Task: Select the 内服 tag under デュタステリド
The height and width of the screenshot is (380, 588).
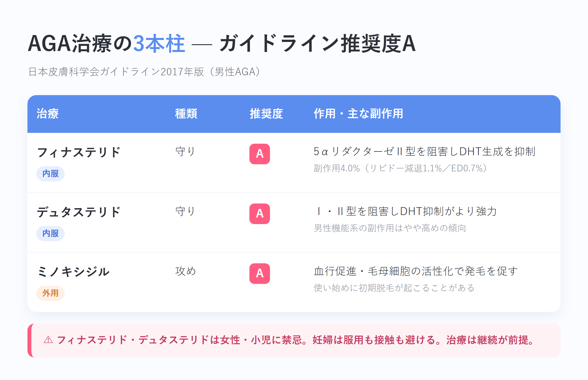Action: (50, 233)
